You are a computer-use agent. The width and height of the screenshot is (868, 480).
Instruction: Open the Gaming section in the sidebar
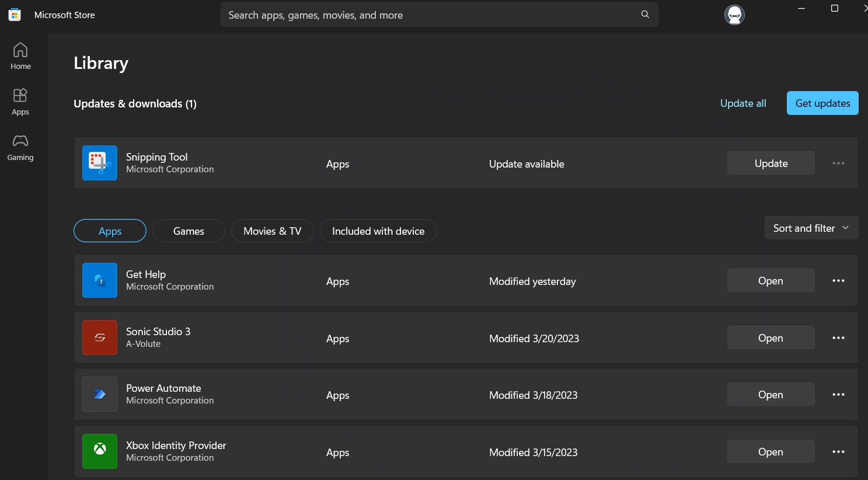point(20,148)
